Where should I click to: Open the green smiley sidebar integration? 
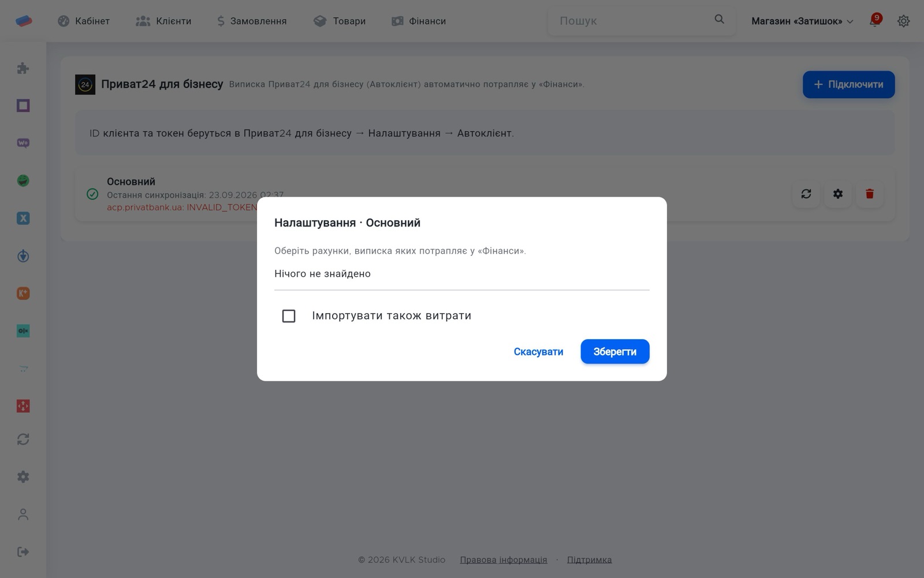23,181
